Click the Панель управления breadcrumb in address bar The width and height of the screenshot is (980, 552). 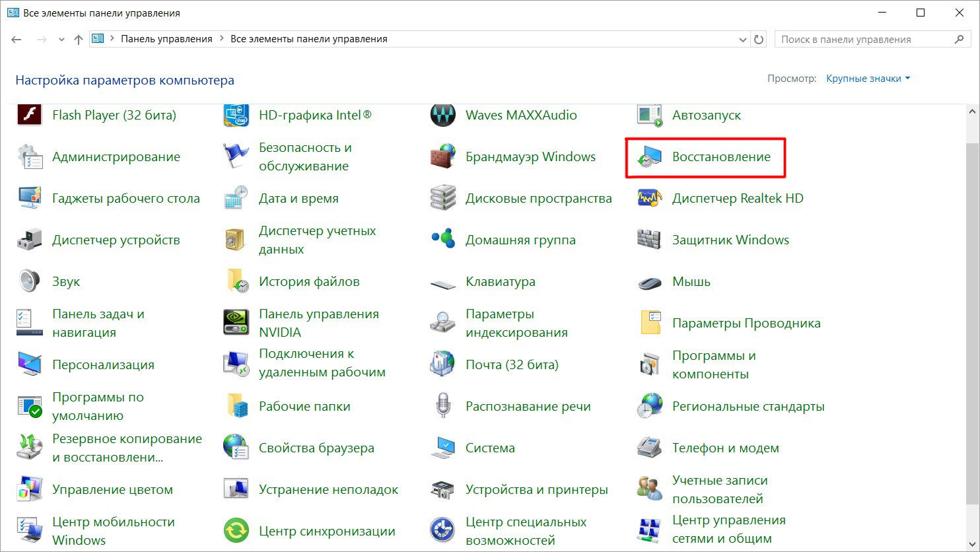click(x=166, y=39)
